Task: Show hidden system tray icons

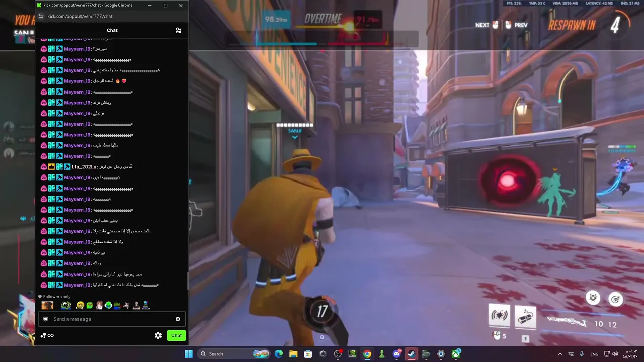Action: pos(560,354)
